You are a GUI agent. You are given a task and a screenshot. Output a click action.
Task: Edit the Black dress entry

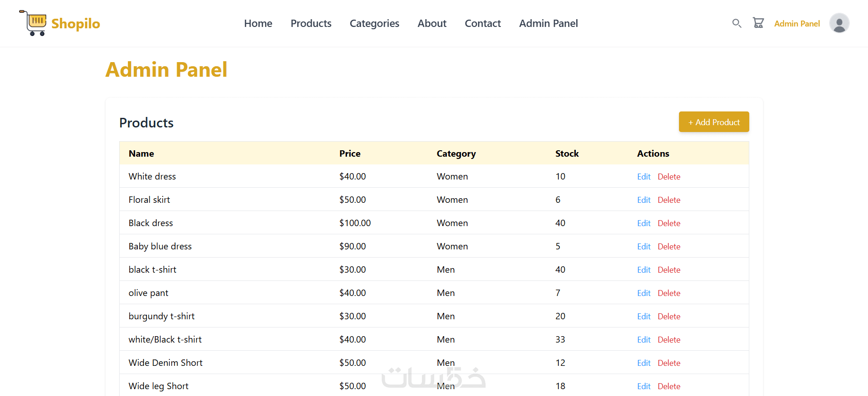(x=644, y=223)
